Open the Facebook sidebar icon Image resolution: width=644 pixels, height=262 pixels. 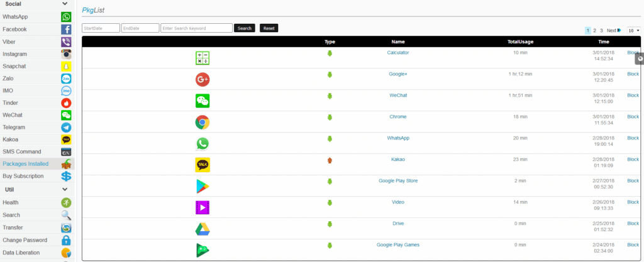coord(66,29)
